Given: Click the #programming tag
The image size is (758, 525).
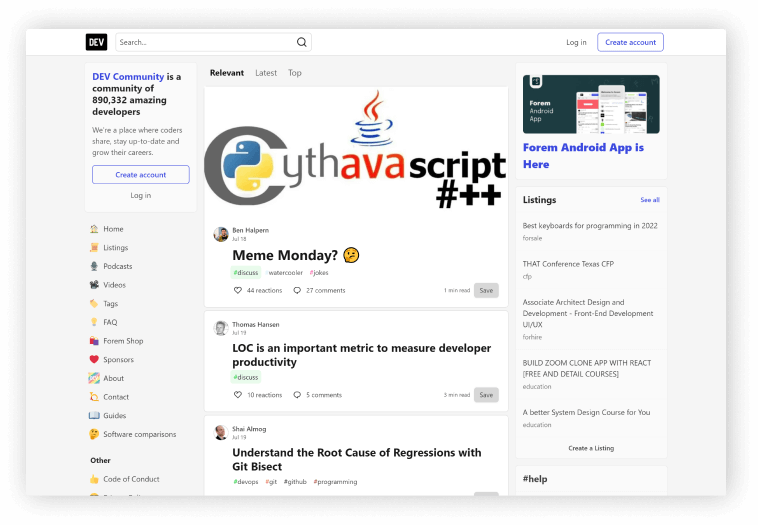Looking at the screenshot, I should 335,482.
